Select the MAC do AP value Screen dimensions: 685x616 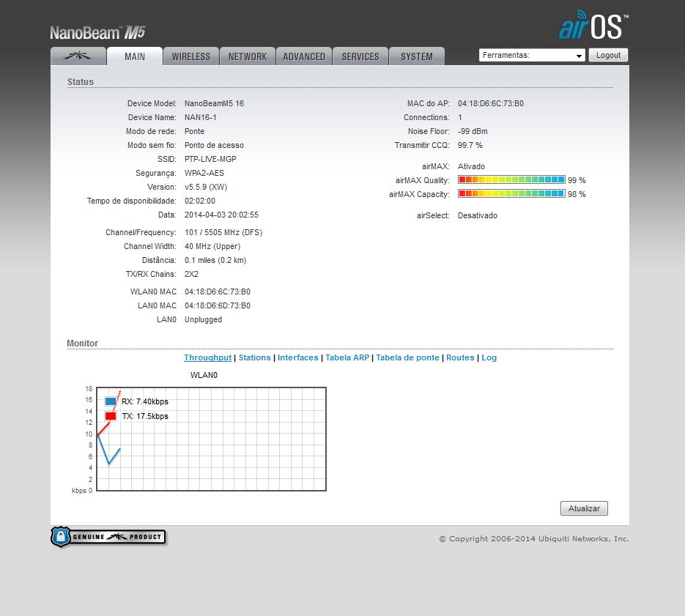coord(491,103)
